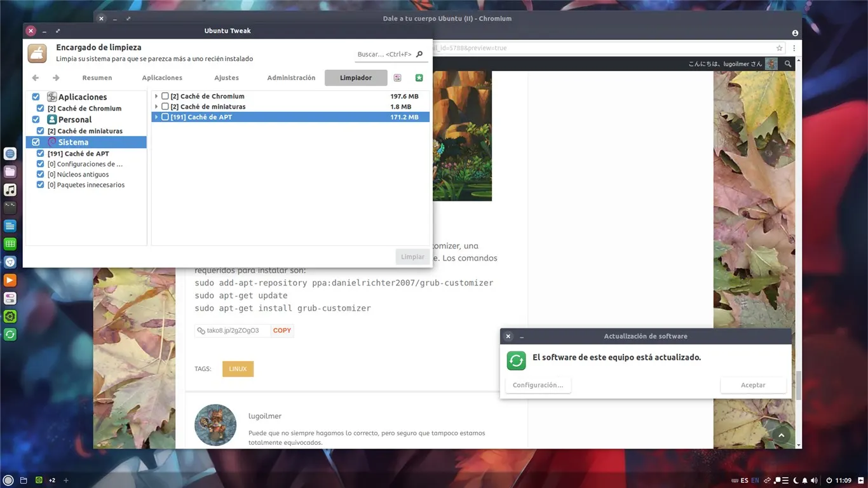The height and width of the screenshot is (488, 868).
Task: Switch to the Administración tab
Action: click(291, 78)
